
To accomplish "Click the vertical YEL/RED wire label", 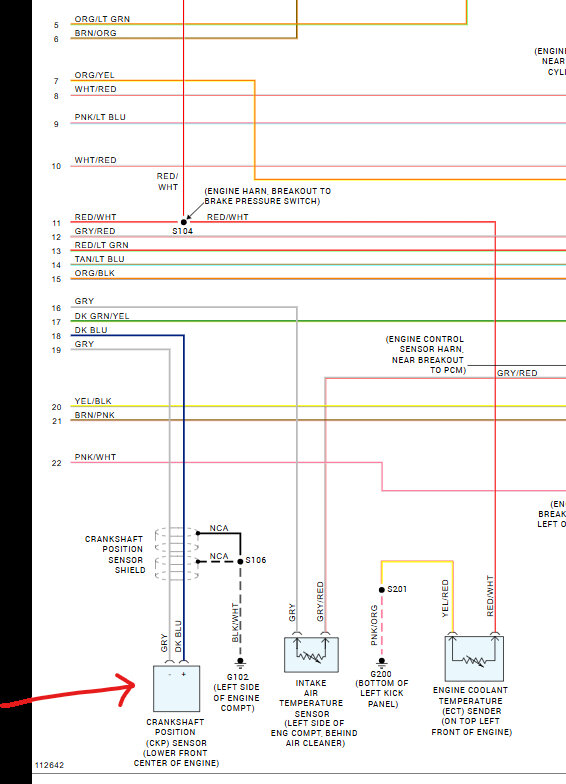I will (x=445, y=598).
